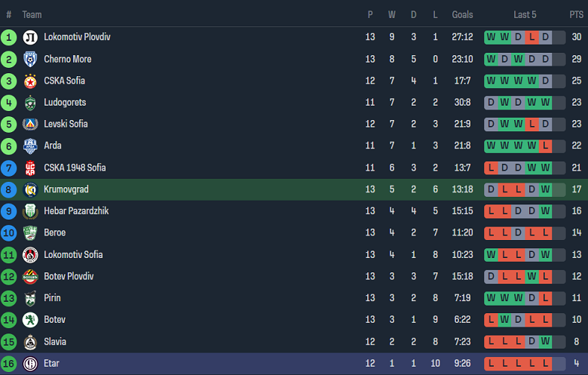Open the Hebar Pazardzhik team link
Screen dimensions: 588x375
click(76, 211)
